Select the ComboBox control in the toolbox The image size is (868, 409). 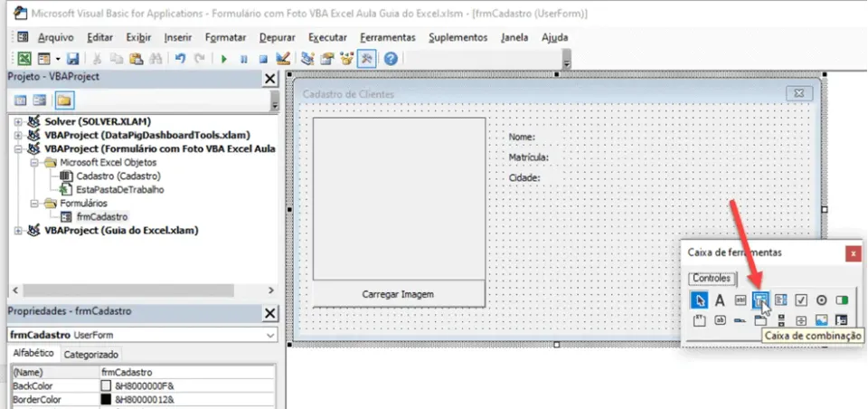pyautogui.click(x=760, y=300)
